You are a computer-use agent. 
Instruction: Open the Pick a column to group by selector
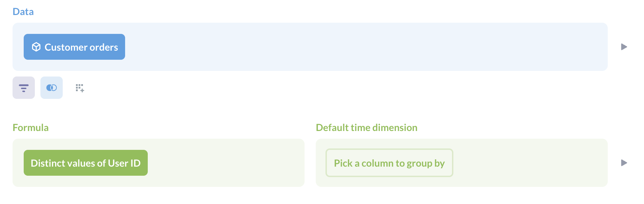pyautogui.click(x=389, y=163)
